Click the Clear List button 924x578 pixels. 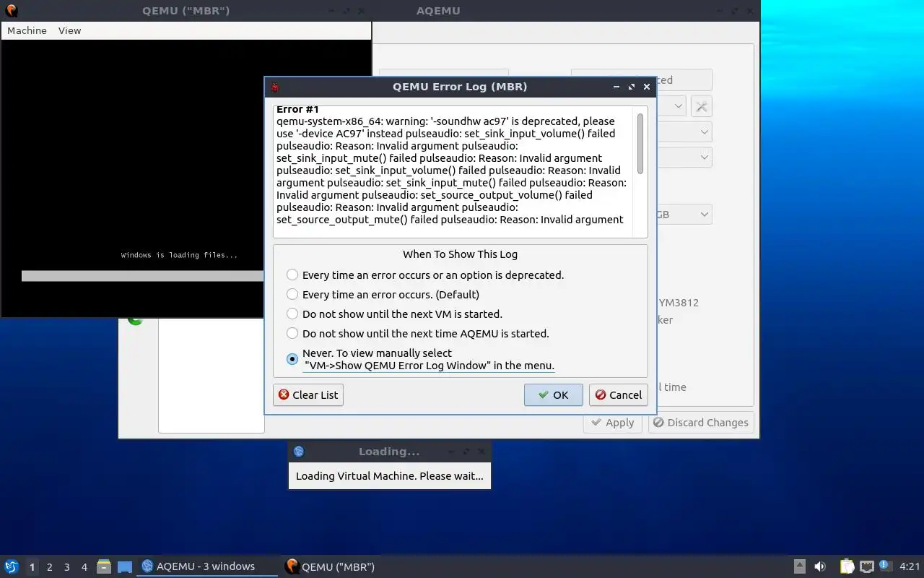(308, 394)
